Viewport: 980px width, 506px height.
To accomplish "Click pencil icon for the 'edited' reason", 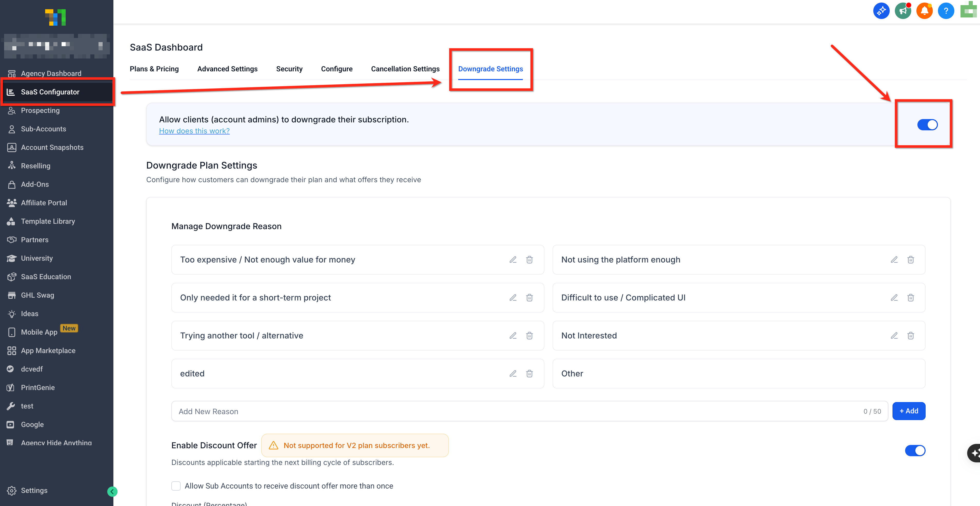I will [x=513, y=374].
